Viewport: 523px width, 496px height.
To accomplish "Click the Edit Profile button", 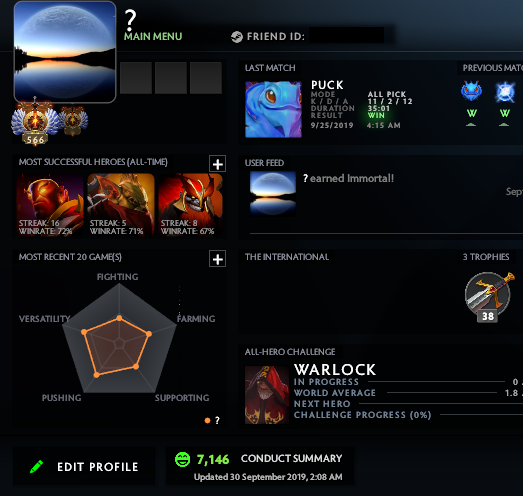I will click(84, 466).
